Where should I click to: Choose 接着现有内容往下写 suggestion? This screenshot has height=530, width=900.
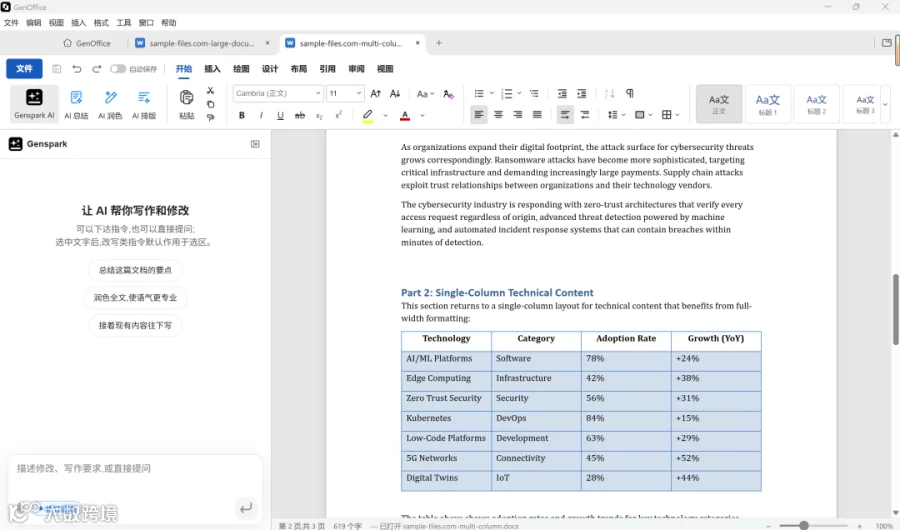135,325
